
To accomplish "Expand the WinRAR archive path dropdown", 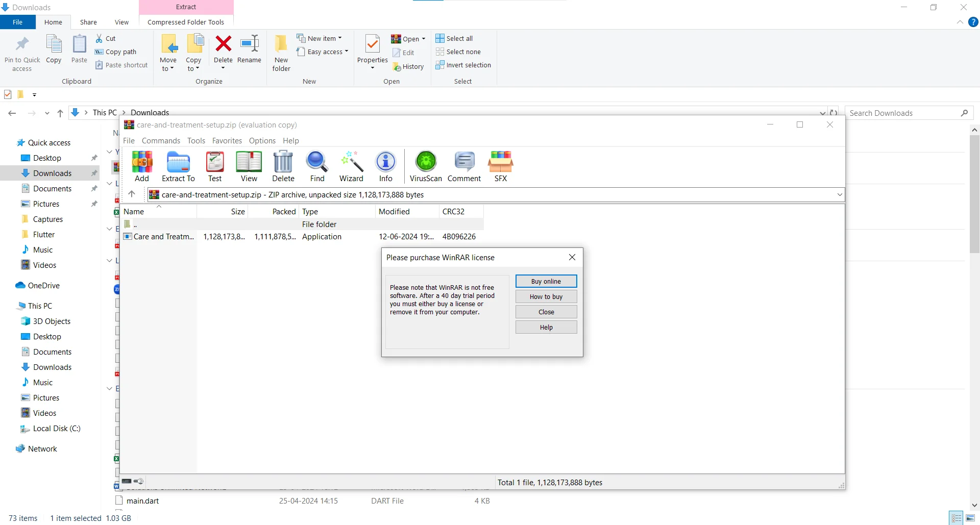I will (x=840, y=194).
